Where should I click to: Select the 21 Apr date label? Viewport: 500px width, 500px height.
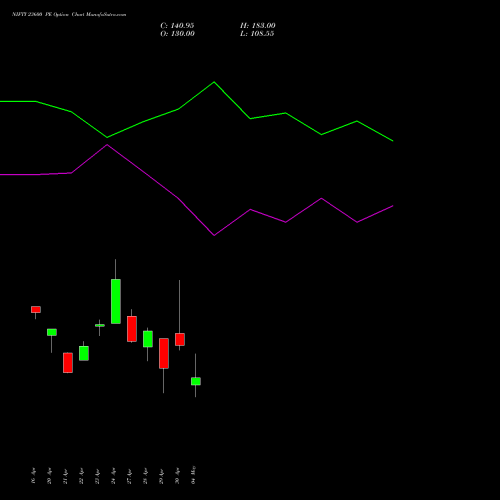[x=65, y=476]
